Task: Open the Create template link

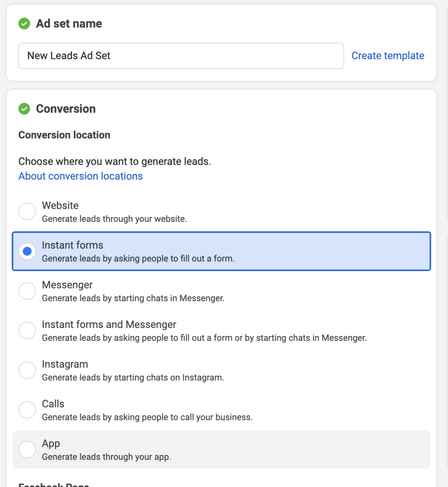Action: [388, 56]
